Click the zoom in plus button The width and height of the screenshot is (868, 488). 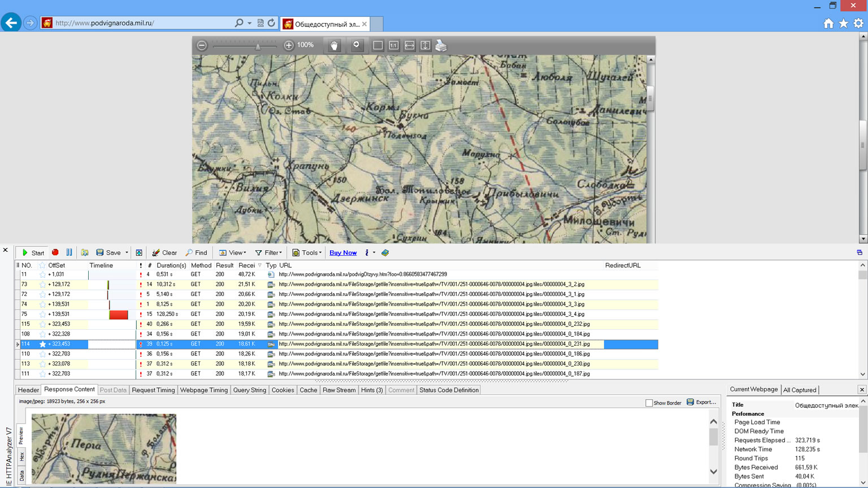(x=288, y=45)
